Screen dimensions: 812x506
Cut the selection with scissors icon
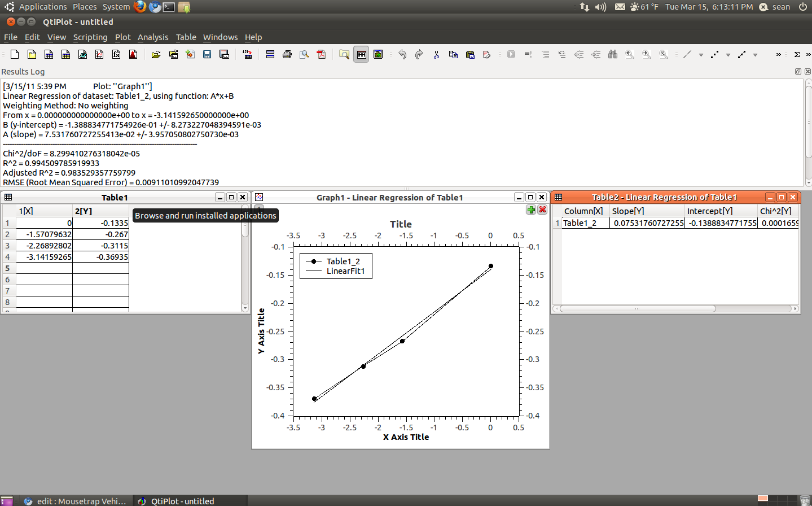pos(436,54)
